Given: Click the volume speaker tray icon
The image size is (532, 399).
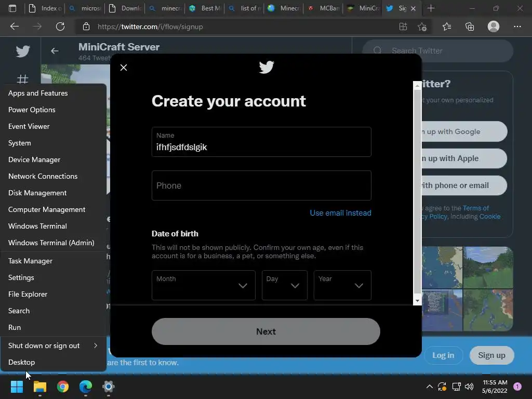Looking at the screenshot, I should click(x=469, y=387).
